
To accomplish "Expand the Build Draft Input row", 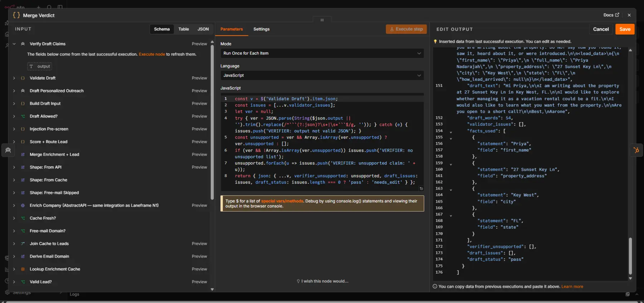I will click(x=14, y=104).
